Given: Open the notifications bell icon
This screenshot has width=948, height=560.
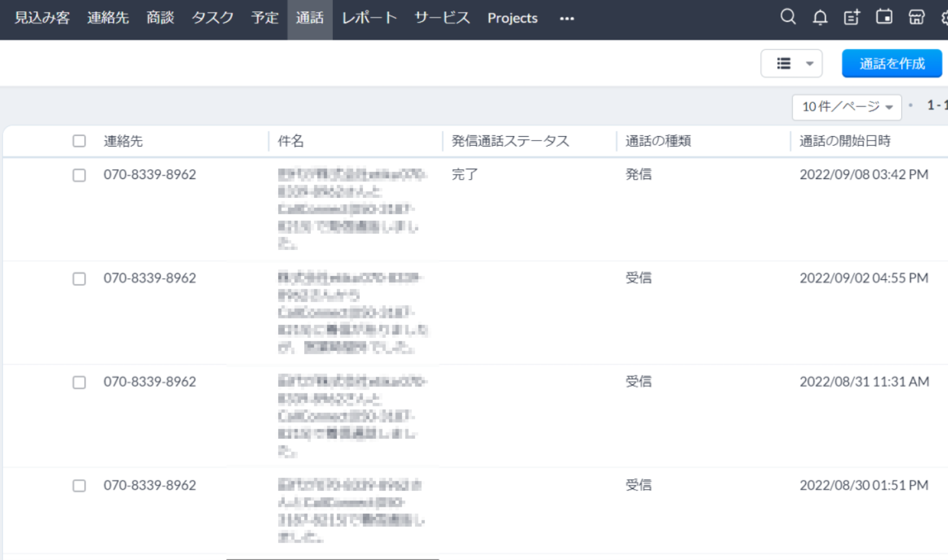Looking at the screenshot, I should [x=820, y=18].
